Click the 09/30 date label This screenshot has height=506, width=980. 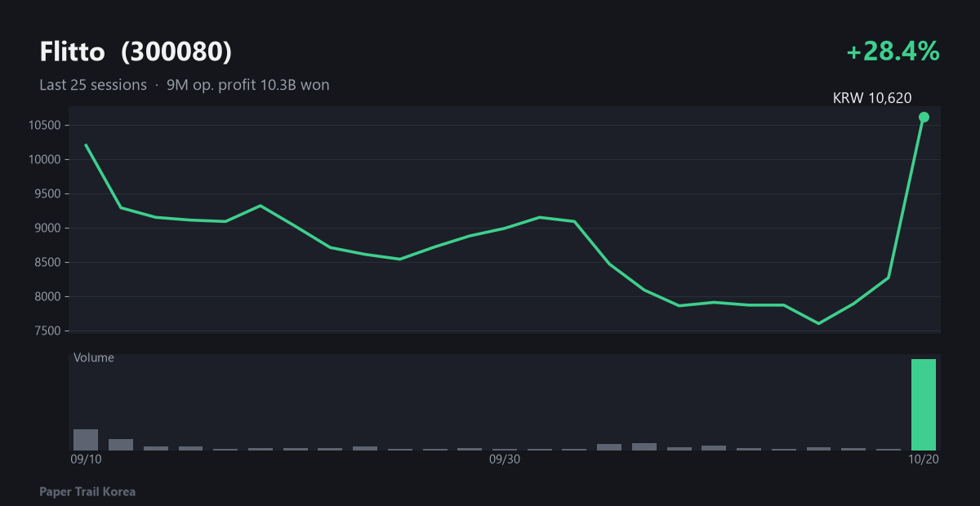coord(505,459)
